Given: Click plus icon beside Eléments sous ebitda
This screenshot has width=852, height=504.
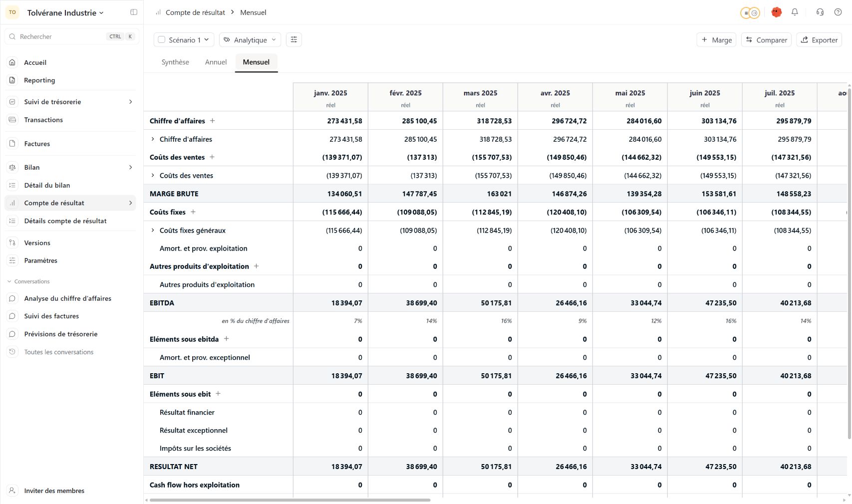Looking at the screenshot, I should (226, 339).
